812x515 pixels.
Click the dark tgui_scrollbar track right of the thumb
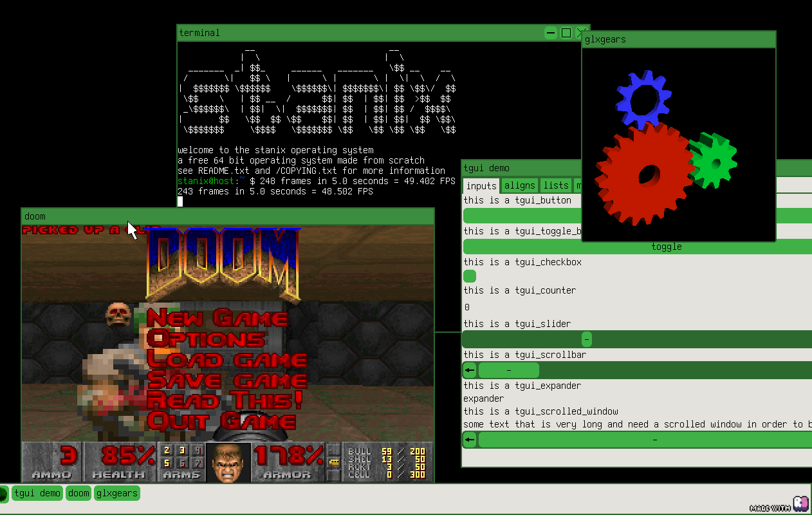676,370
